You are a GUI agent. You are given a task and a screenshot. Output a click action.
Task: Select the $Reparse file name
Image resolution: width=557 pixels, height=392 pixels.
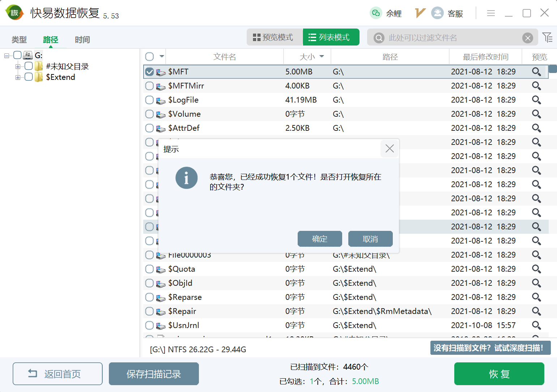click(x=185, y=297)
